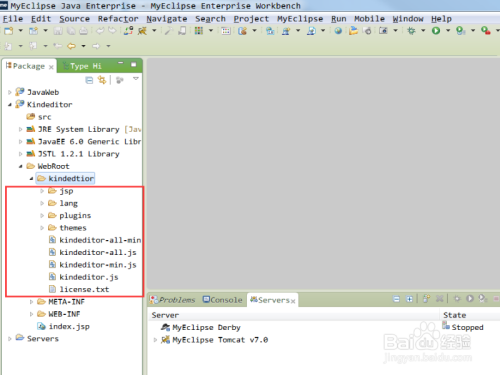Click the open folder toolbar icon
This screenshot has height=375, width=500.
pos(353,31)
